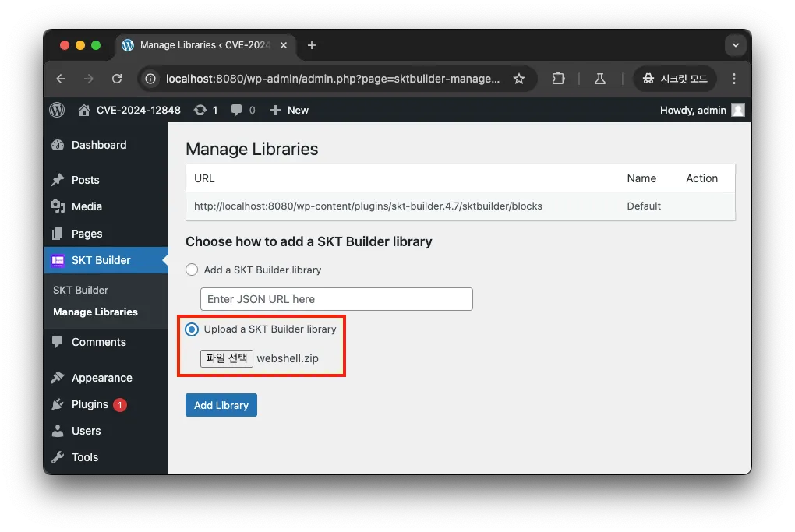The width and height of the screenshot is (795, 532).
Task: Click the red Plugins update badge
Action: [x=120, y=405]
